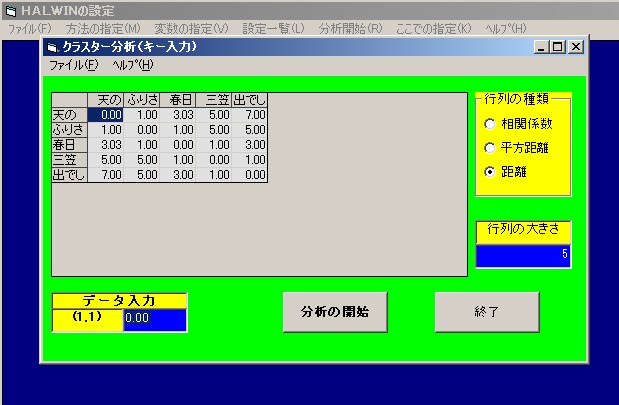Select the highlighted 0.00 cell in 天の row
The height and width of the screenshot is (405, 619).
point(105,115)
